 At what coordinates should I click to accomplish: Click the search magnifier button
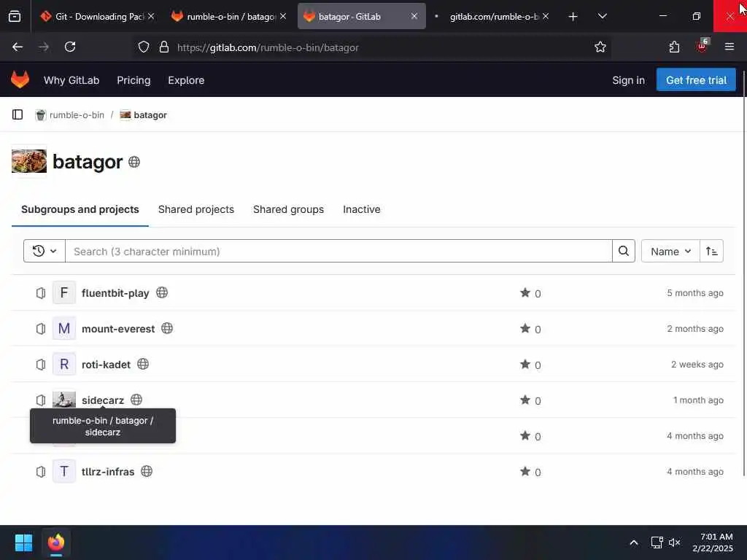click(x=623, y=251)
